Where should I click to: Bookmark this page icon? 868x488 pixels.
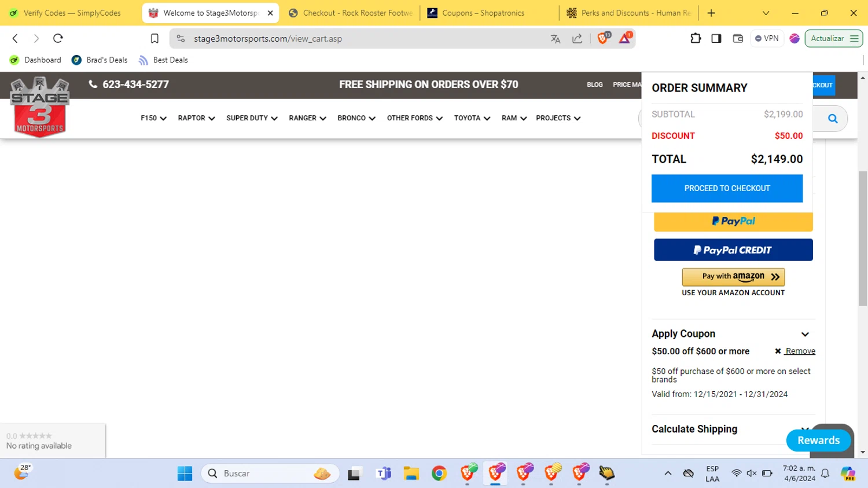point(155,38)
